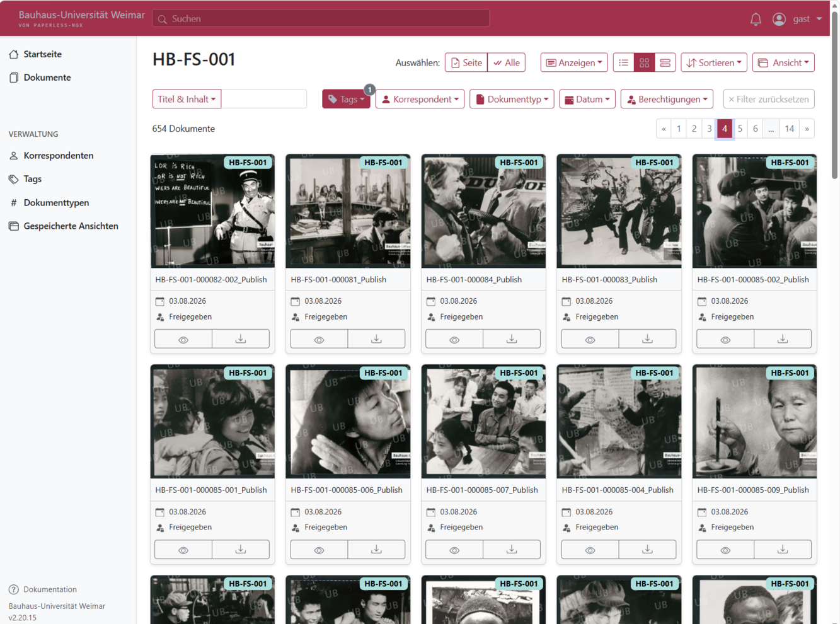Download HB-FS-001-000082-002_Publish
This screenshot has width=840, height=624.
[x=241, y=339]
